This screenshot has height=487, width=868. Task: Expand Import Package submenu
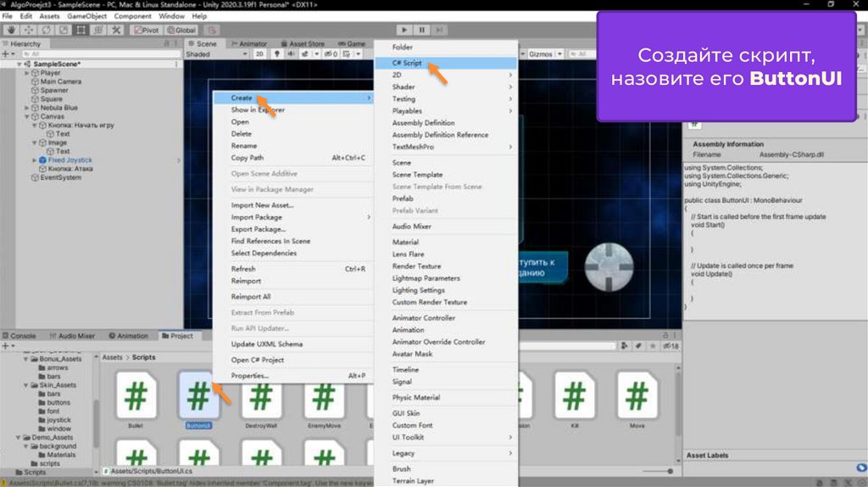point(293,217)
